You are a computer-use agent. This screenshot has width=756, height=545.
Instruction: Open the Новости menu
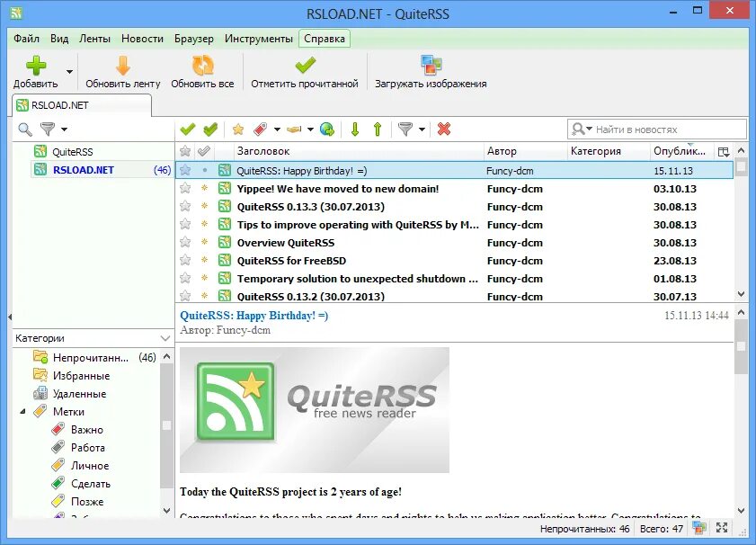(x=142, y=39)
